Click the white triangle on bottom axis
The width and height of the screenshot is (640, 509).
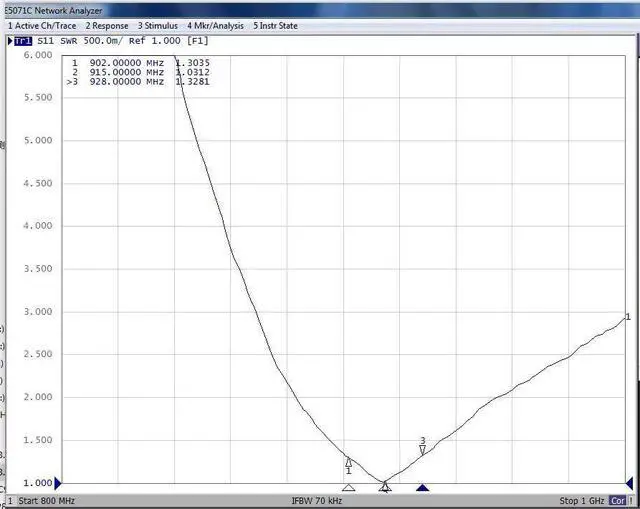coord(348,488)
